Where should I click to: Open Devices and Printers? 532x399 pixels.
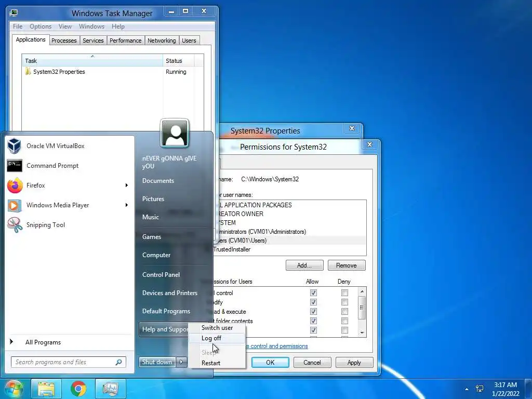170,293
